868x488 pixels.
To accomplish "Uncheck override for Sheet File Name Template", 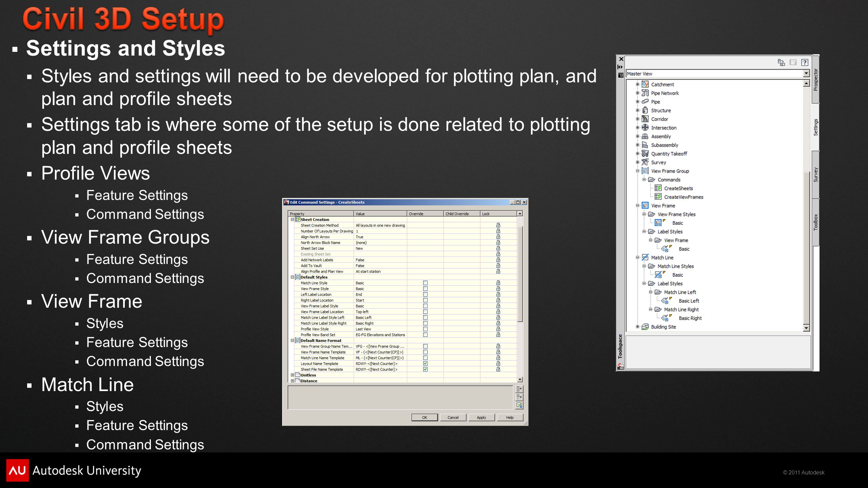I will coord(425,369).
